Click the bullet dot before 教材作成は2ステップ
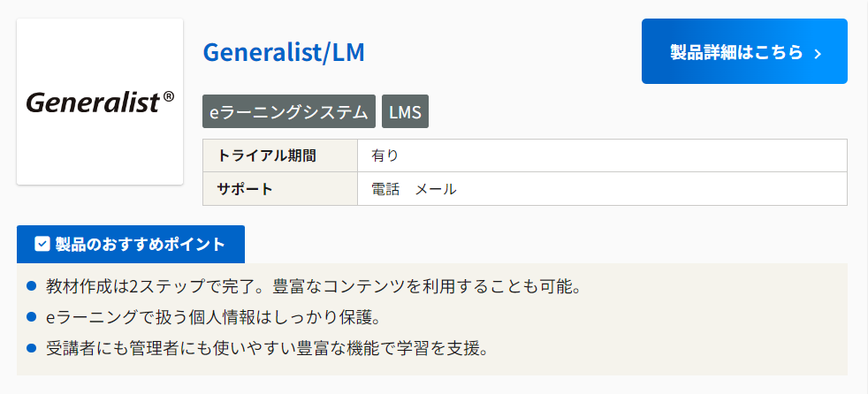 (x=32, y=286)
